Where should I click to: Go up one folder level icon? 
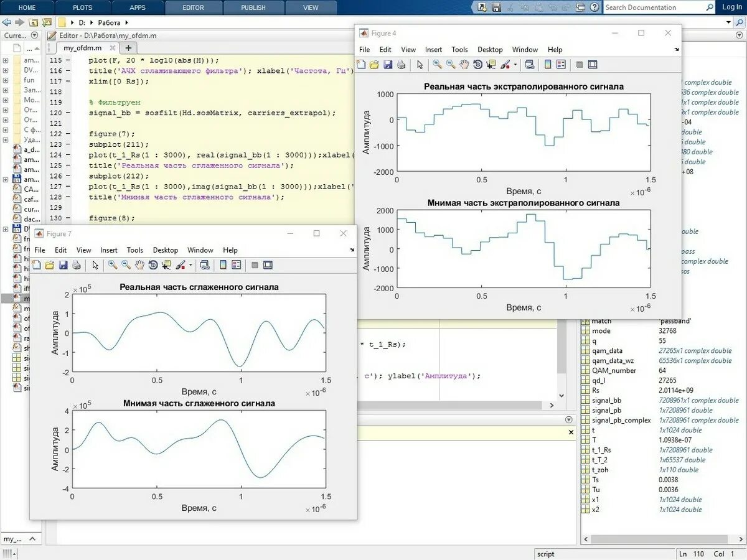33,22
